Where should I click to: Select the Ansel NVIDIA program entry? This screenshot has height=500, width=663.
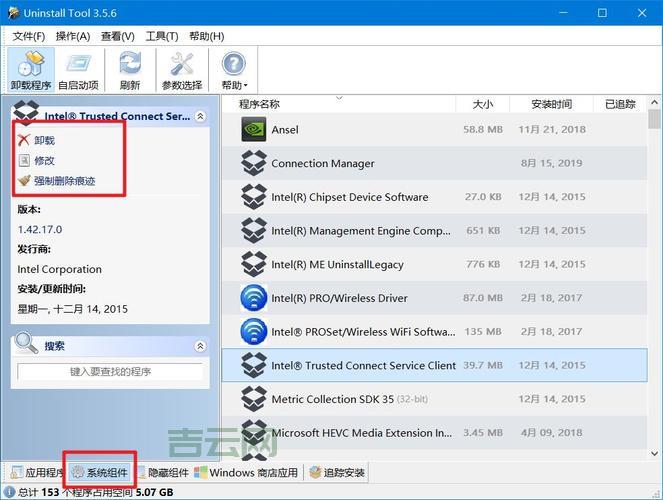pos(284,130)
